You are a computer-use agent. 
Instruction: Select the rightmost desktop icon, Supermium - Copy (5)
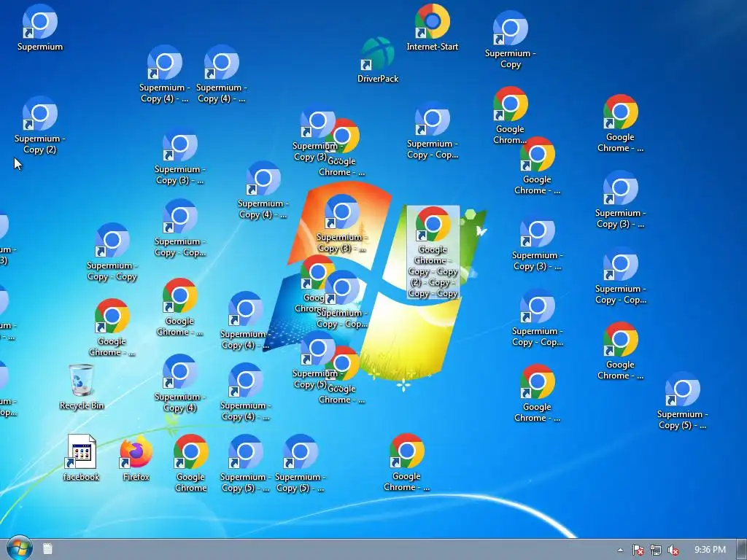[x=682, y=401]
